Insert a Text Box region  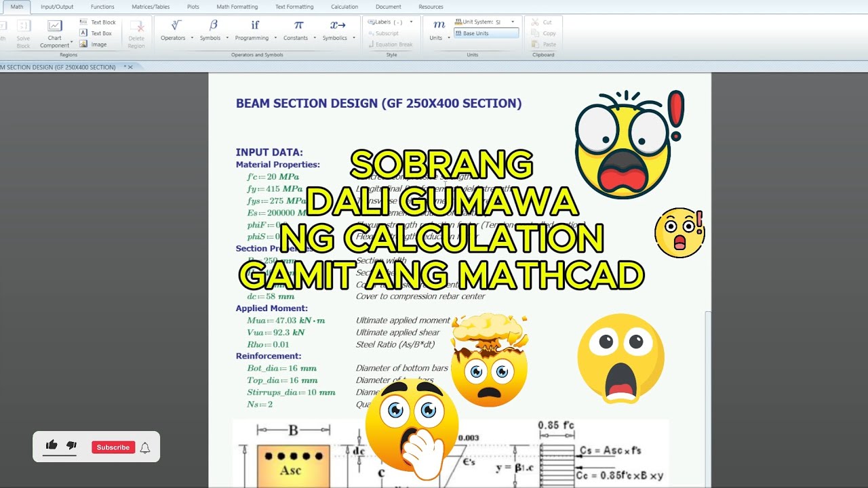point(96,33)
